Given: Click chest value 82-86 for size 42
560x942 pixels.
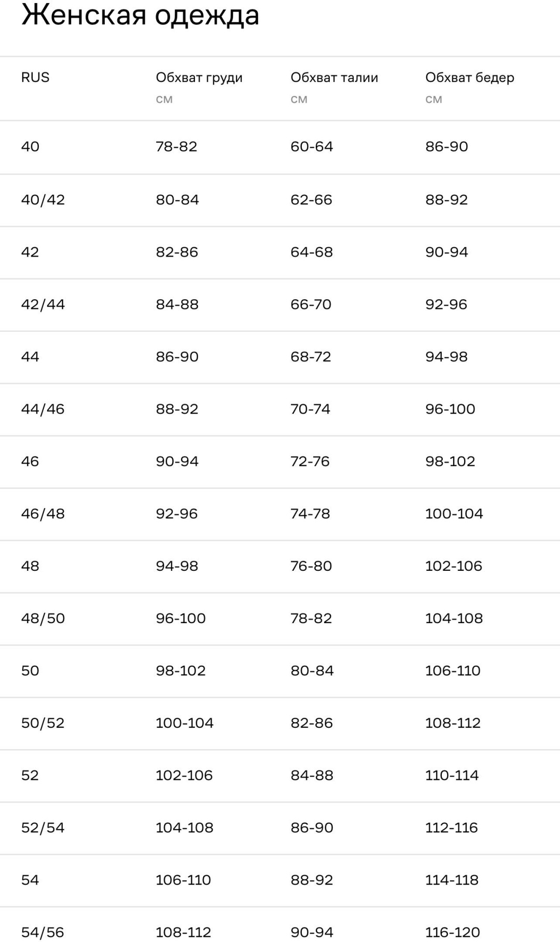Looking at the screenshot, I should 177,252.
